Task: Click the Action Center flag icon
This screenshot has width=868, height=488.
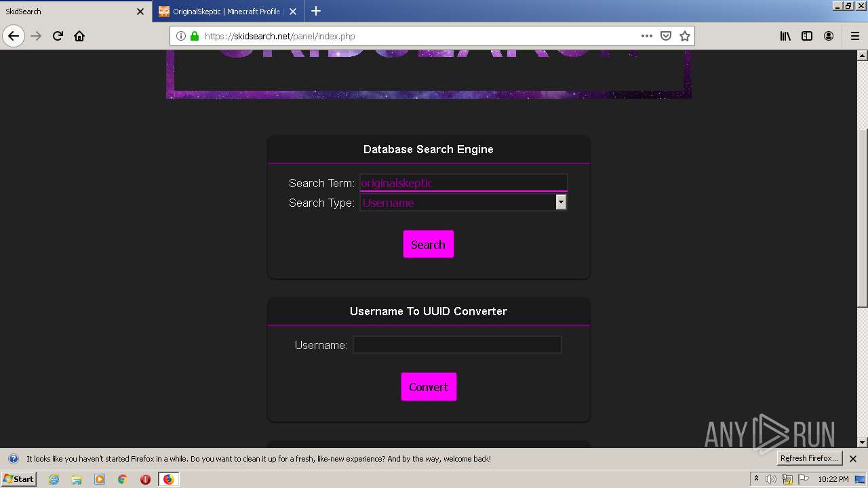Action: click(804, 479)
